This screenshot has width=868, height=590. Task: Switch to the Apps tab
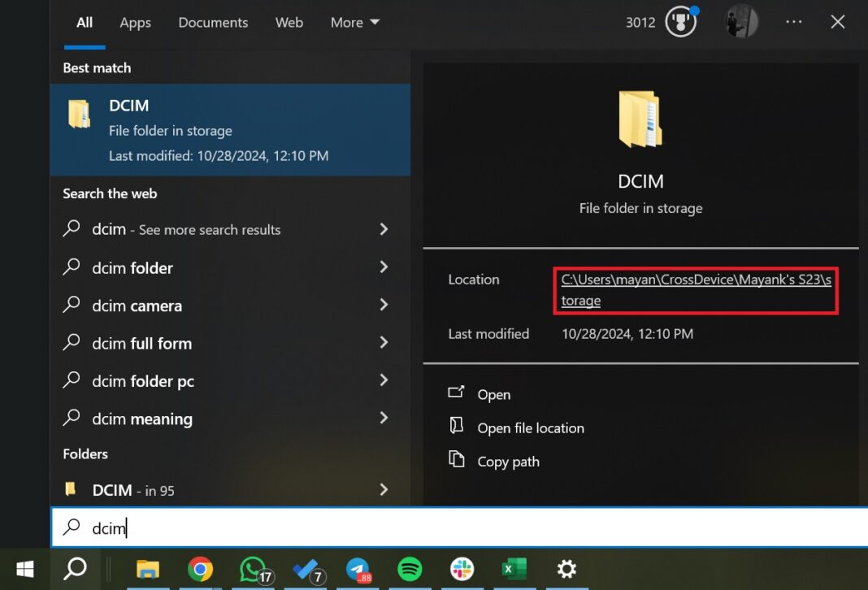(135, 22)
